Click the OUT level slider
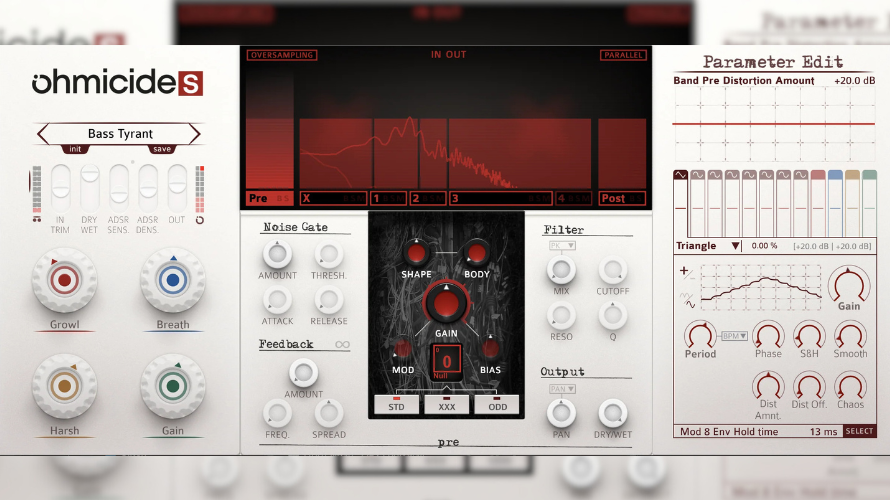This screenshot has width=890, height=500. click(x=177, y=187)
